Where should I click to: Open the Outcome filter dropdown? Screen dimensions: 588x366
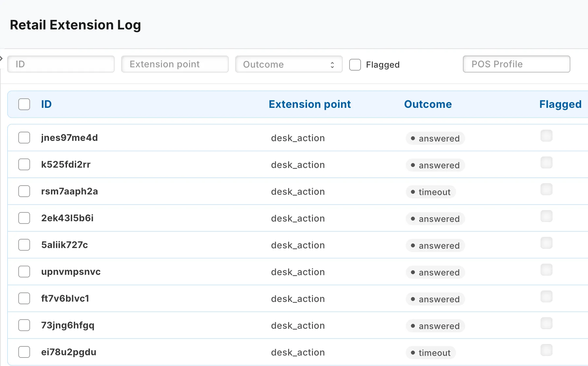(289, 64)
